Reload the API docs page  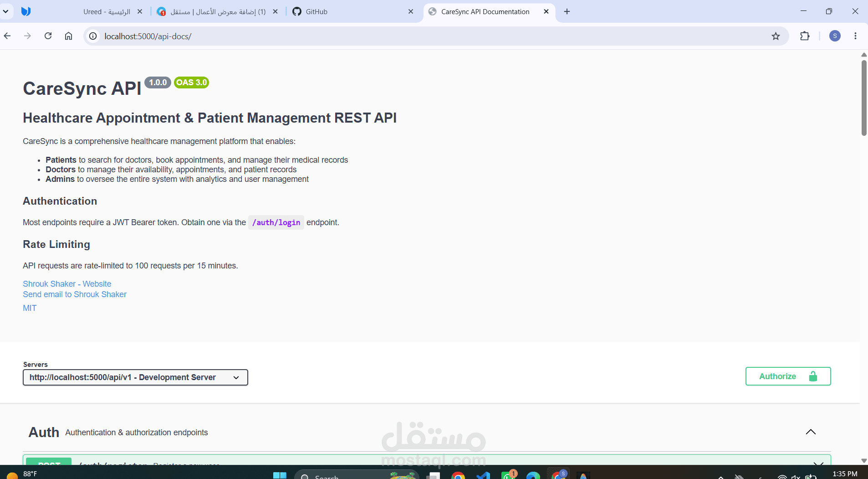(48, 36)
